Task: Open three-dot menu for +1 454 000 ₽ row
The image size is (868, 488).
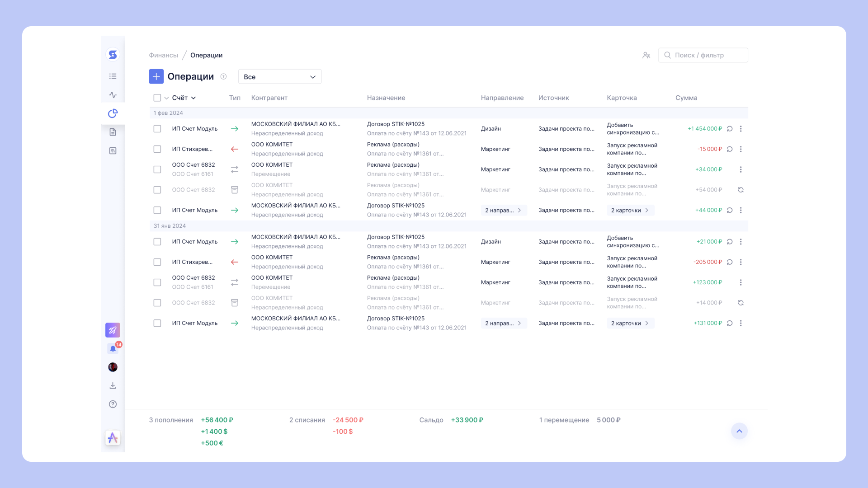Action: pyautogui.click(x=741, y=129)
